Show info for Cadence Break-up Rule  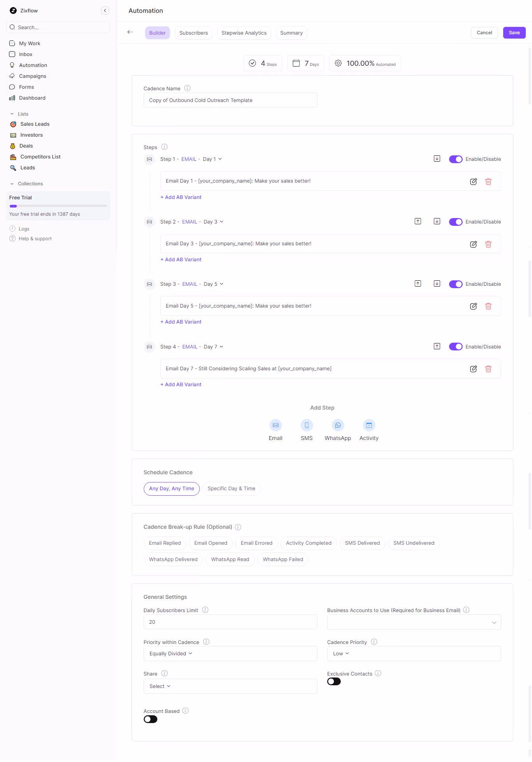click(238, 527)
